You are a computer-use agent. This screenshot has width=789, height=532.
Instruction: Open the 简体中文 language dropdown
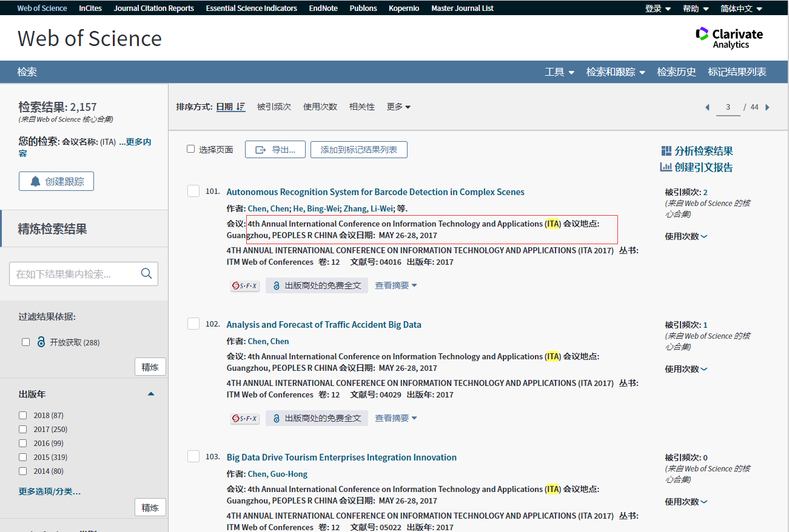(x=741, y=8)
